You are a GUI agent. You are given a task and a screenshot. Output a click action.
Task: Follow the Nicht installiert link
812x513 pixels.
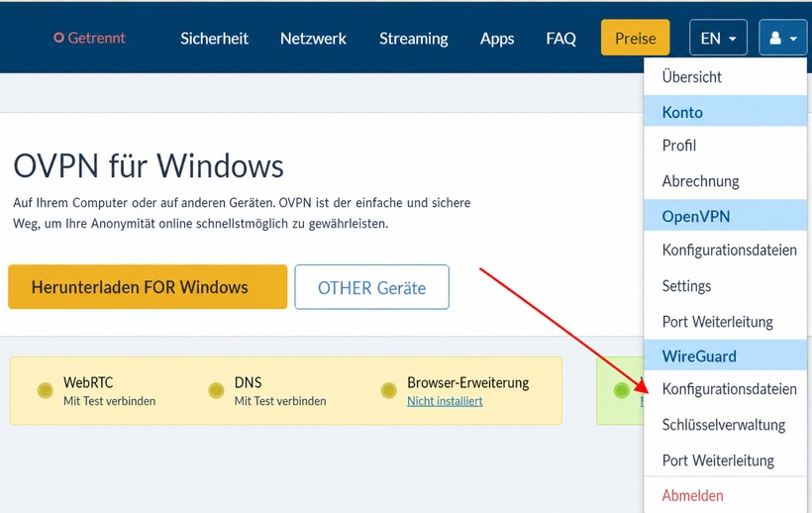click(445, 401)
